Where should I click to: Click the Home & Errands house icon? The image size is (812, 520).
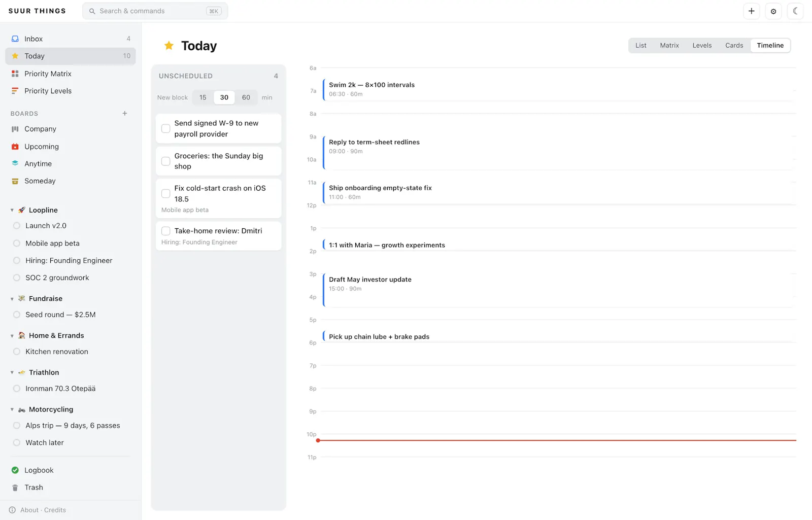pos(22,335)
